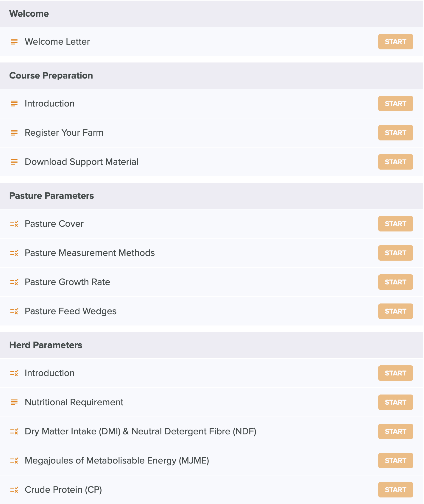Open Dry Matter Intake (DMI) lesson title

pos(141,431)
